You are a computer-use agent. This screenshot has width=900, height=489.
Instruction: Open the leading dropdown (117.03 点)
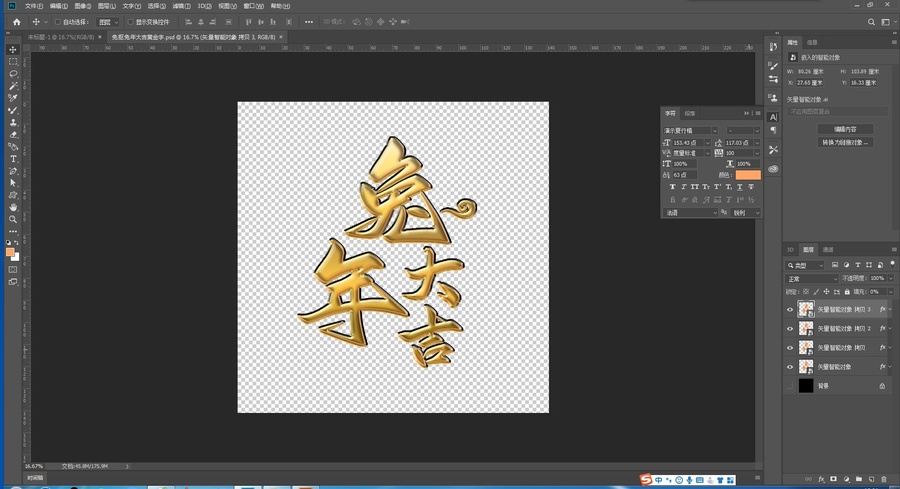tap(757, 143)
